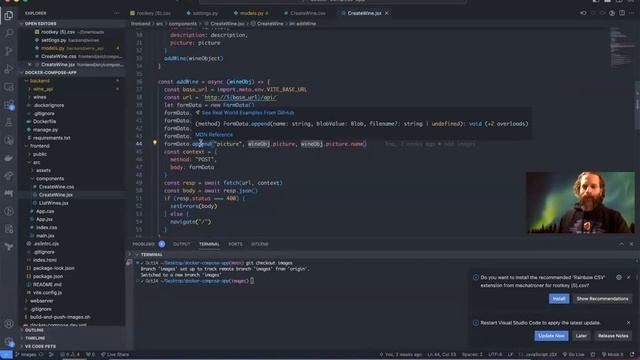This screenshot has width=640, height=360.
Task: Open Release Notes from notification
Action: tap(613, 336)
